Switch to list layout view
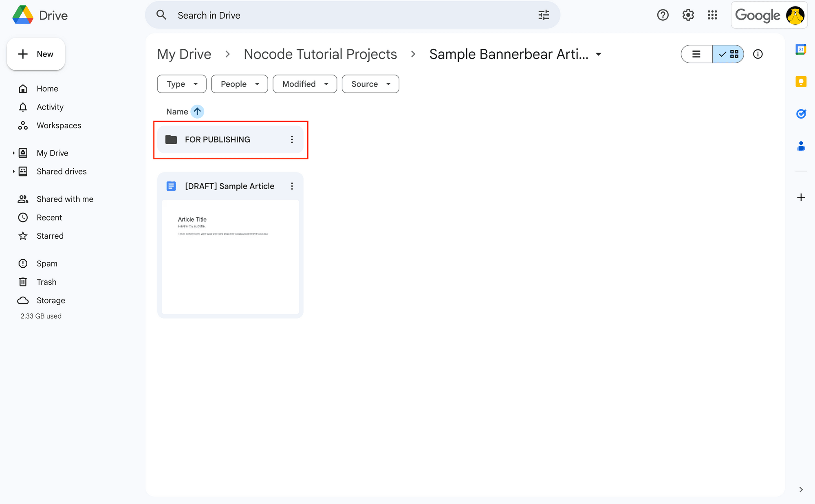The image size is (815, 504). [x=696, y=54]
